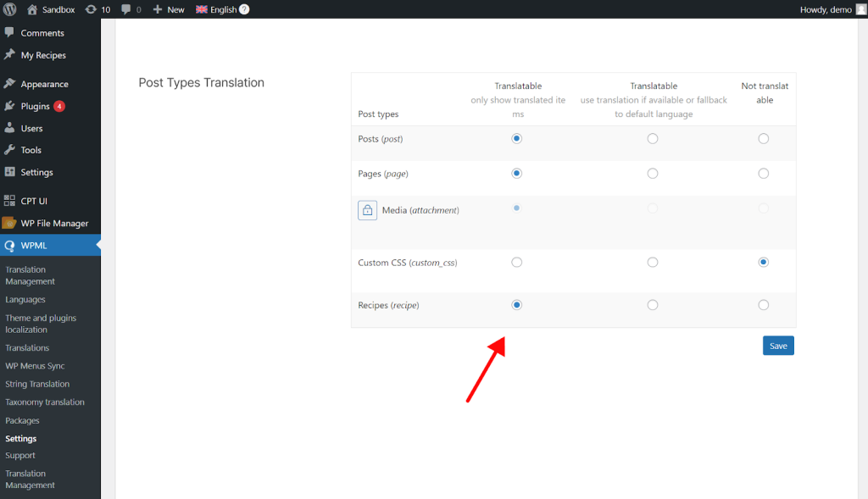Screen dimensions: 868x499
Task: Click the demo user avatar
Action: [861, 9]
